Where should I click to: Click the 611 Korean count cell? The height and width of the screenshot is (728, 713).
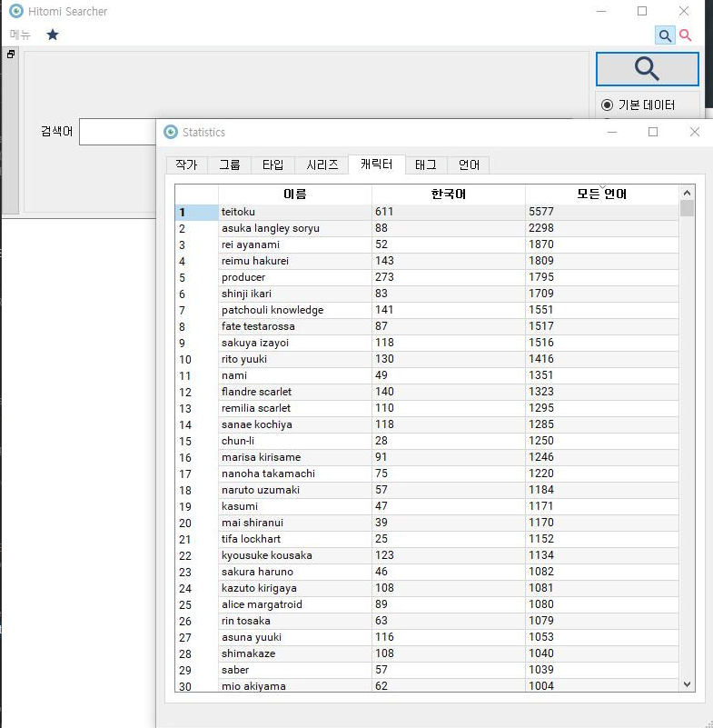pos(449,212)
